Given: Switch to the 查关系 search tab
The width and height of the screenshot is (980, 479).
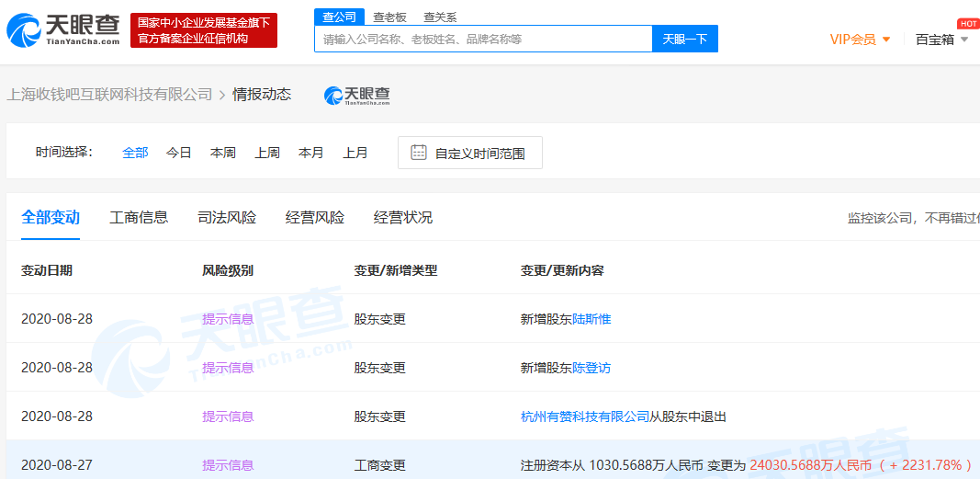Looking at the screenshot, I should click(x=440, y=17).
